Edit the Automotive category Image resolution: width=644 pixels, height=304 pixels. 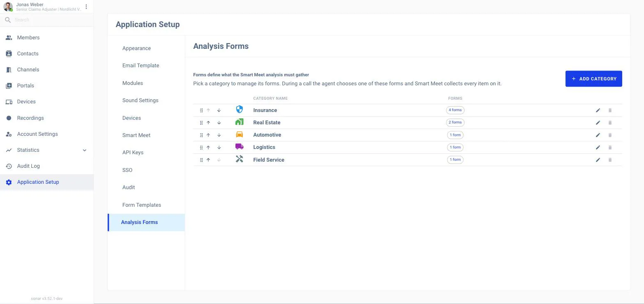coord(598,135)
